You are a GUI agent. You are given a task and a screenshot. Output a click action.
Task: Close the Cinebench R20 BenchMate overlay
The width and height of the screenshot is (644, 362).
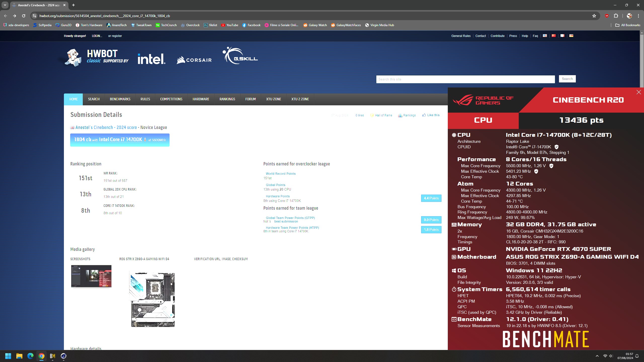(639, 92)
